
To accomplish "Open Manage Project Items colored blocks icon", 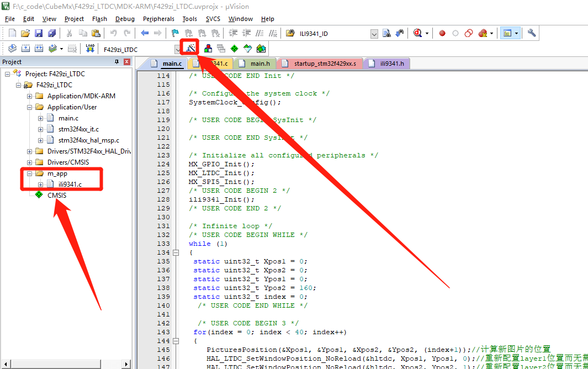I will click(x=208, y=49).
